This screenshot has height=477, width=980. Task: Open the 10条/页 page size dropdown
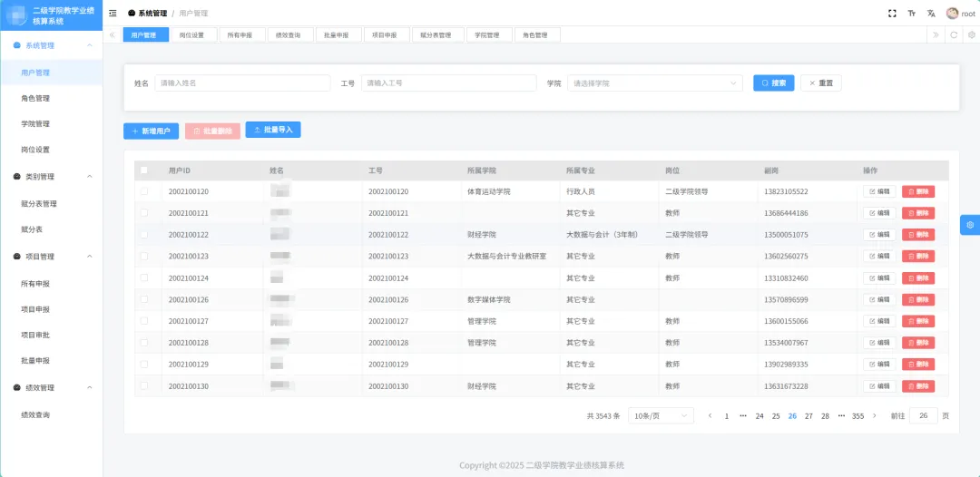coord(661,416)
